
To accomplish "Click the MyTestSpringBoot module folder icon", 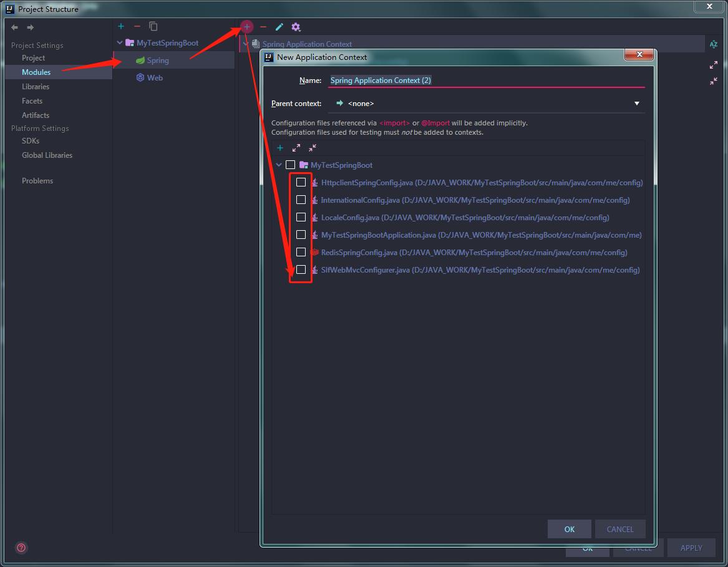I will (130, 42).
